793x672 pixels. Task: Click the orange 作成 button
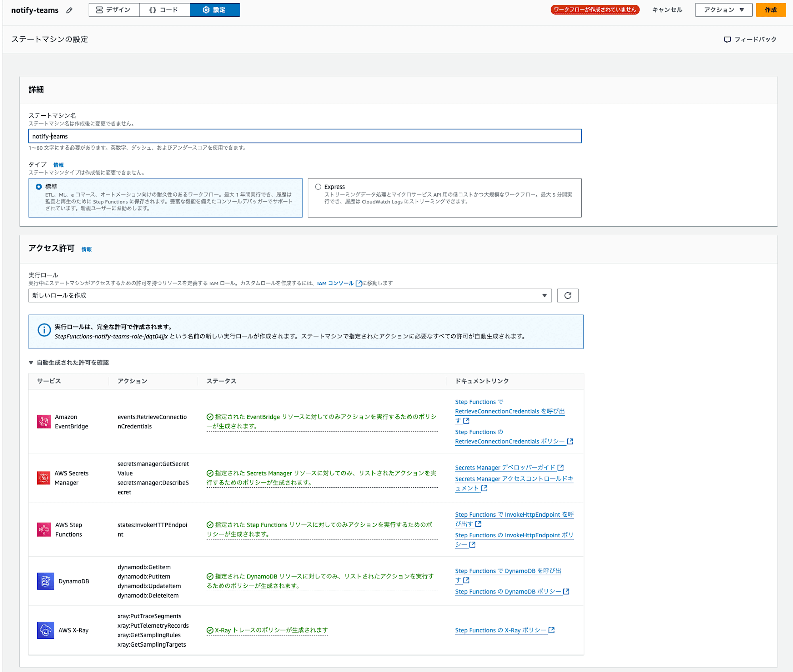click(x=770, y=10)
